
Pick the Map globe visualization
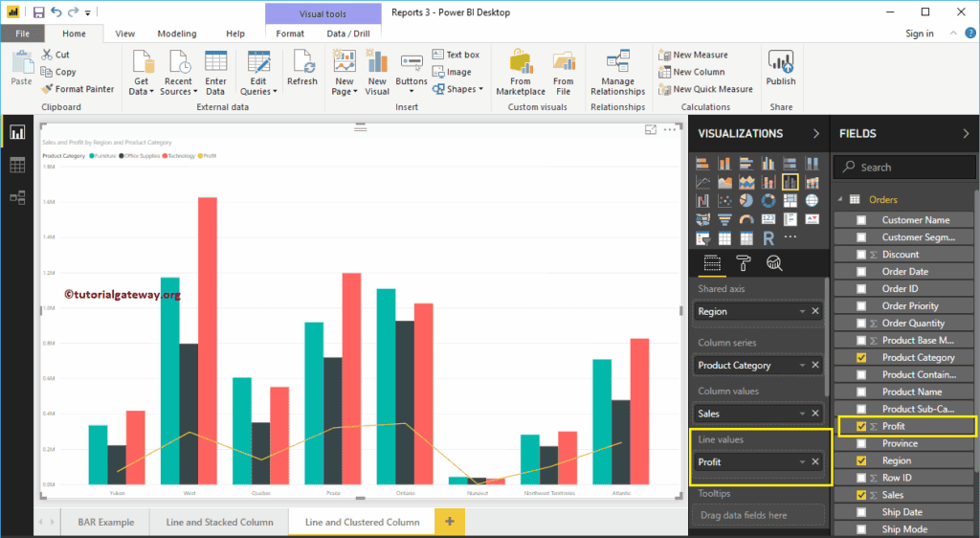pos(812,201)
